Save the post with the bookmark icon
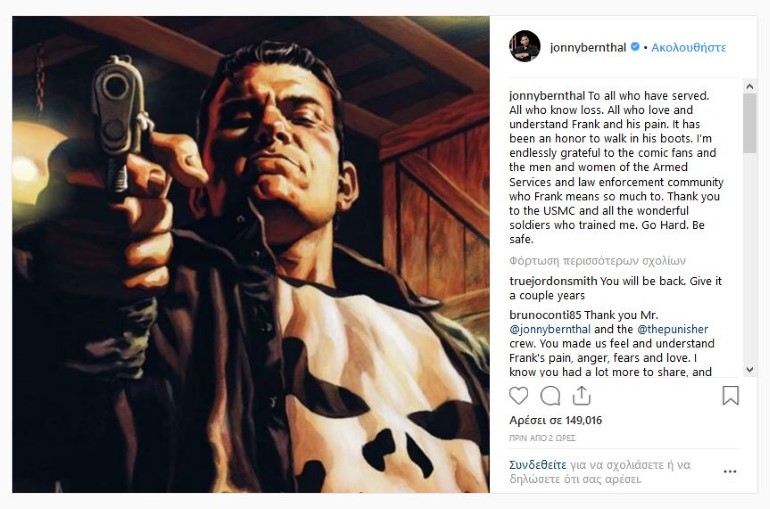The height and width of the screenshot is (509, 770). click(x=730, y=395)
